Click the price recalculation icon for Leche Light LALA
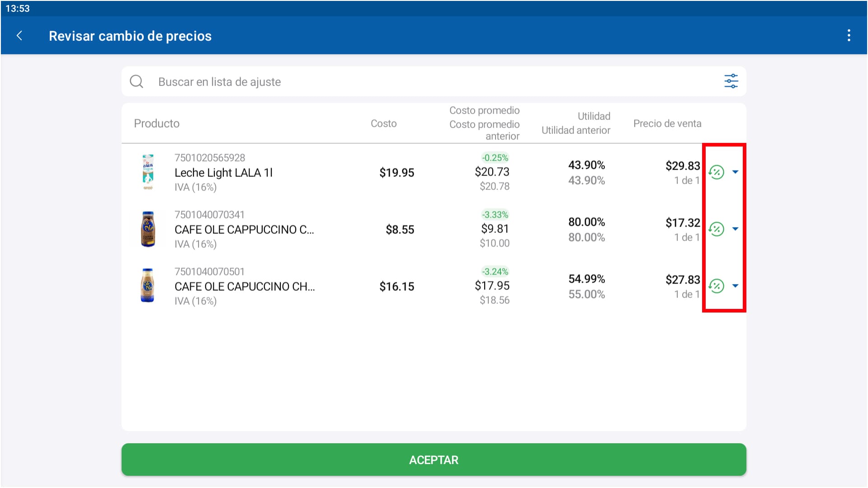 coord(717,172)
